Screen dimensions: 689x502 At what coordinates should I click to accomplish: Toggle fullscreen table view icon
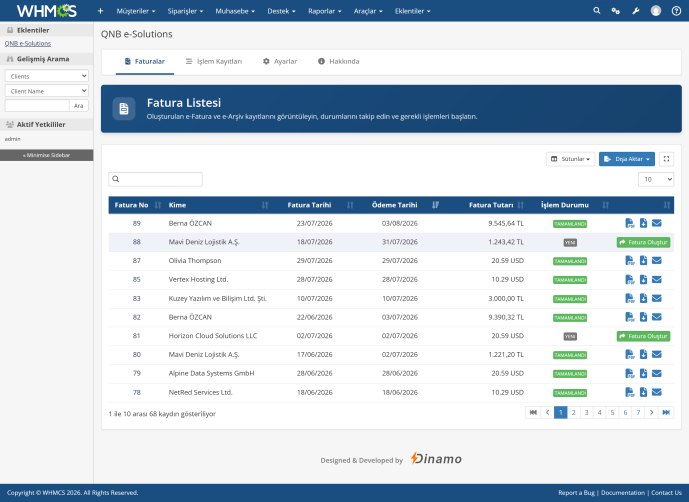tap(666, 159)
